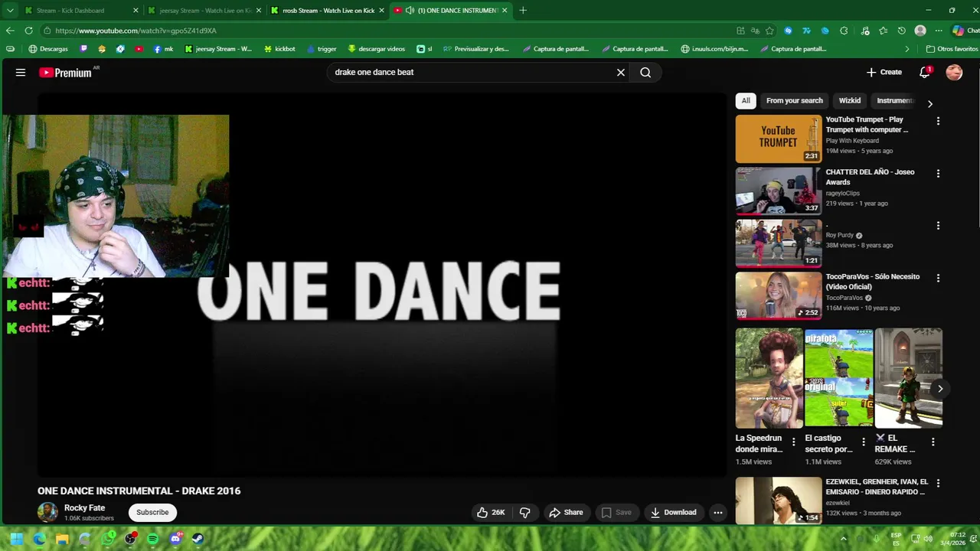The image size is (980, 551).
Task: Open the Create button
Action: 884,73
